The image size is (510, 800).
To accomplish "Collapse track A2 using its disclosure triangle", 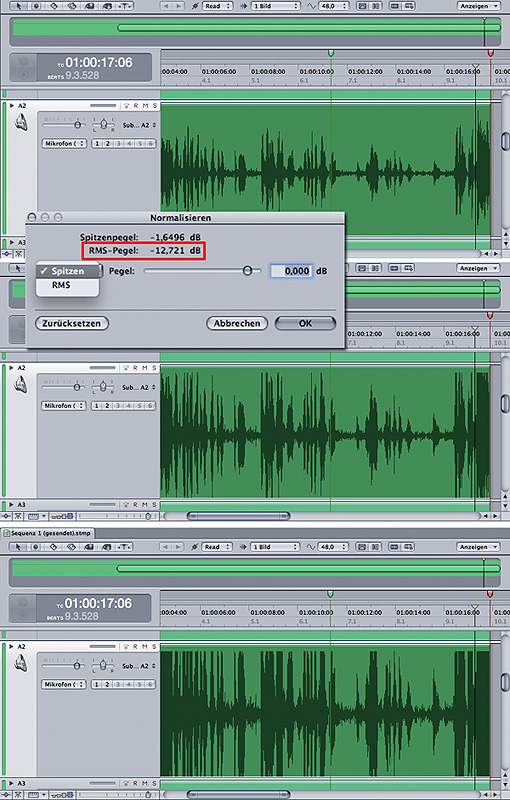I will coord(12,646).
